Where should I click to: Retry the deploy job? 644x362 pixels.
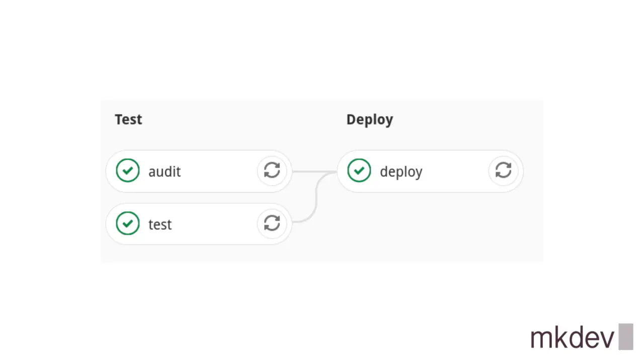tap(504, 170)
